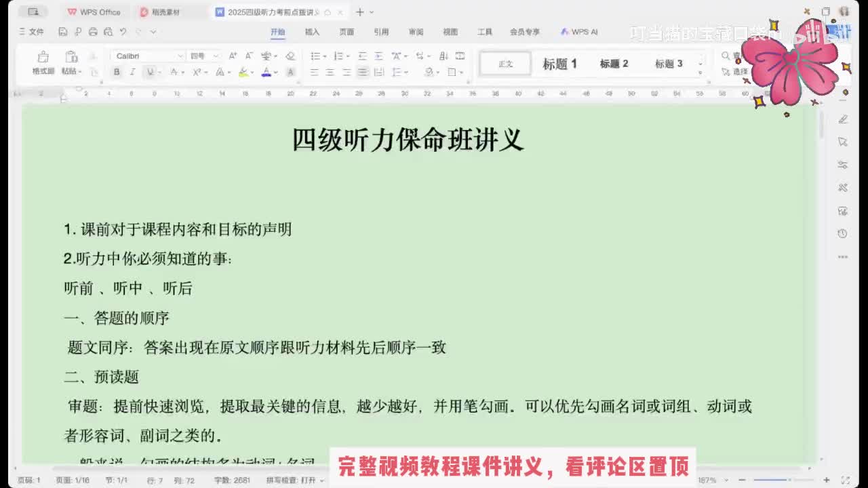The image size is (868, 488).
Task: Apply the 正文 style
Action: point(506,64)
